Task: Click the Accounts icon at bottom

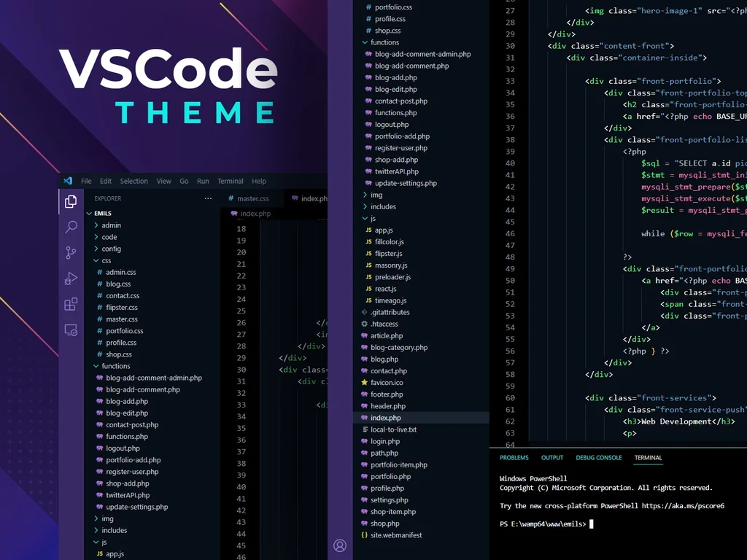Action: [x=340, y=545]
